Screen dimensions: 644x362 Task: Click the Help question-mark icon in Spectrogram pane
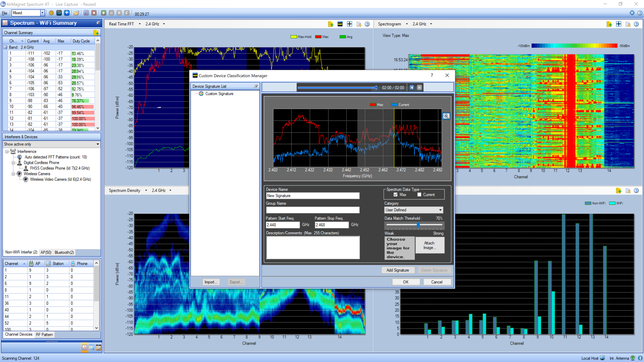(636, 24)
